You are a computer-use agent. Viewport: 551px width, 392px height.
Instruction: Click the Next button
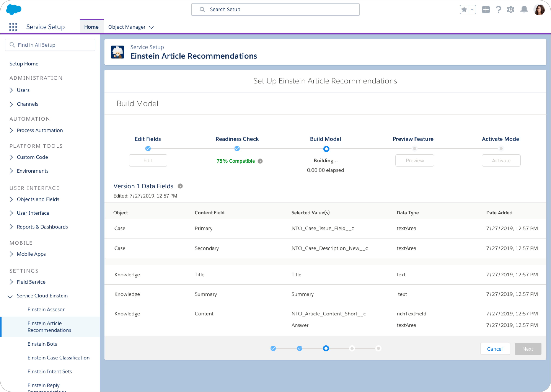click(528, 349)
